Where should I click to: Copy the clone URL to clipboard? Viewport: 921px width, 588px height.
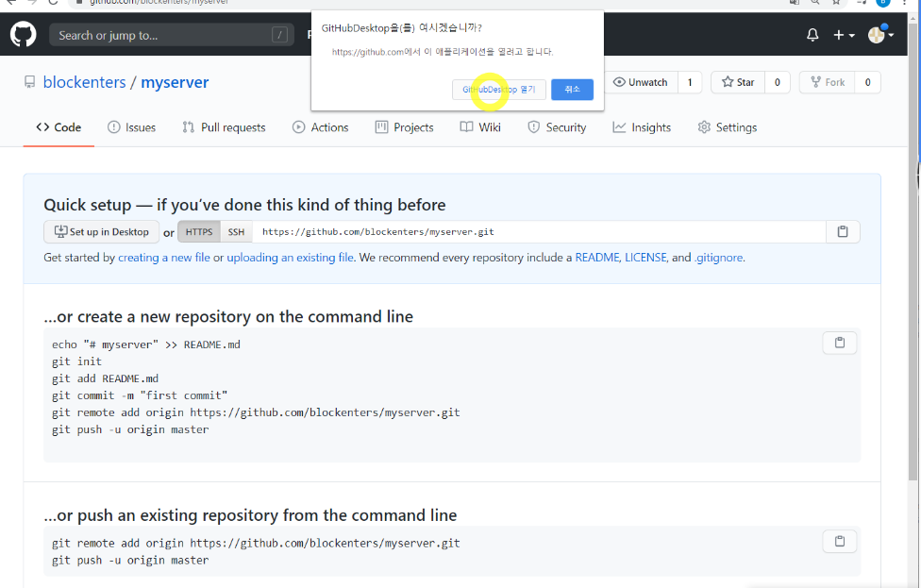pos(843,231)
